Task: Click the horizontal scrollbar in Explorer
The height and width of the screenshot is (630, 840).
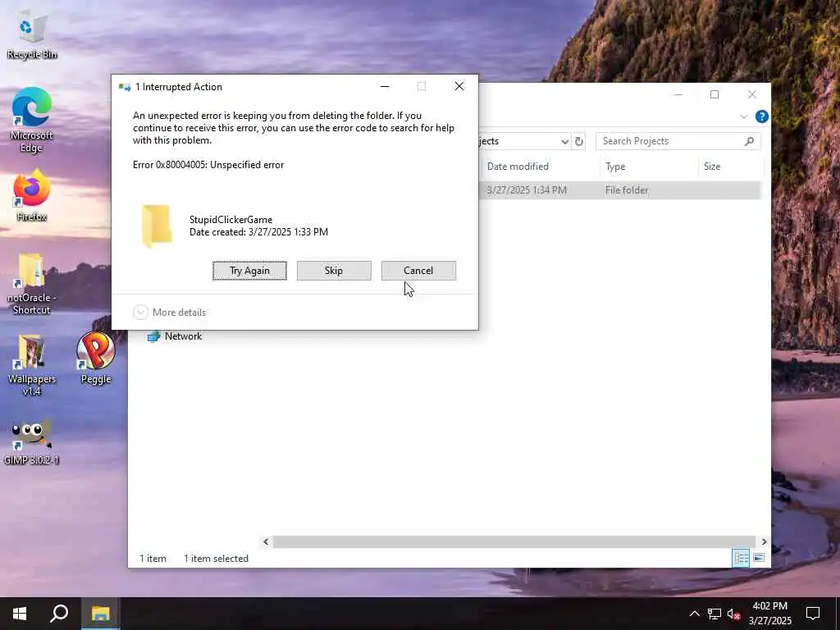Action: click(514, 541)
